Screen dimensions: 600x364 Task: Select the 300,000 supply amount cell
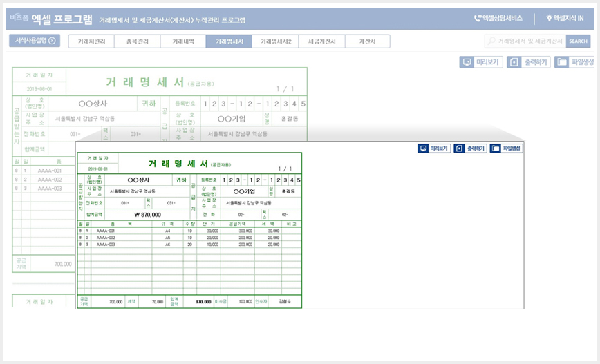tap(238, 231)
